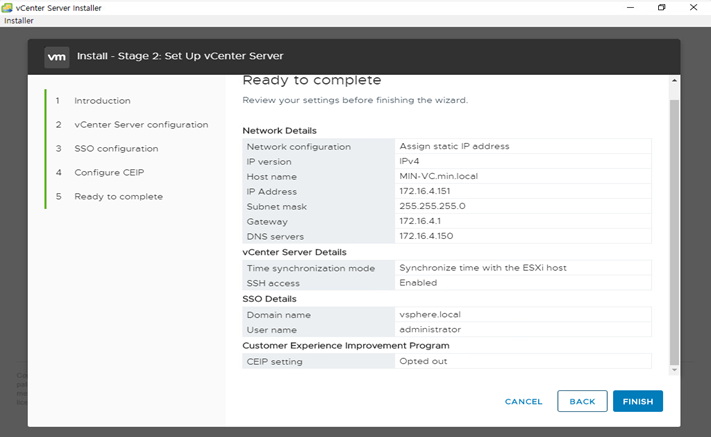The height and width of the screenshot is (437, 711).
Task: Restore the installer window size
Action: (x=662, y=8)
